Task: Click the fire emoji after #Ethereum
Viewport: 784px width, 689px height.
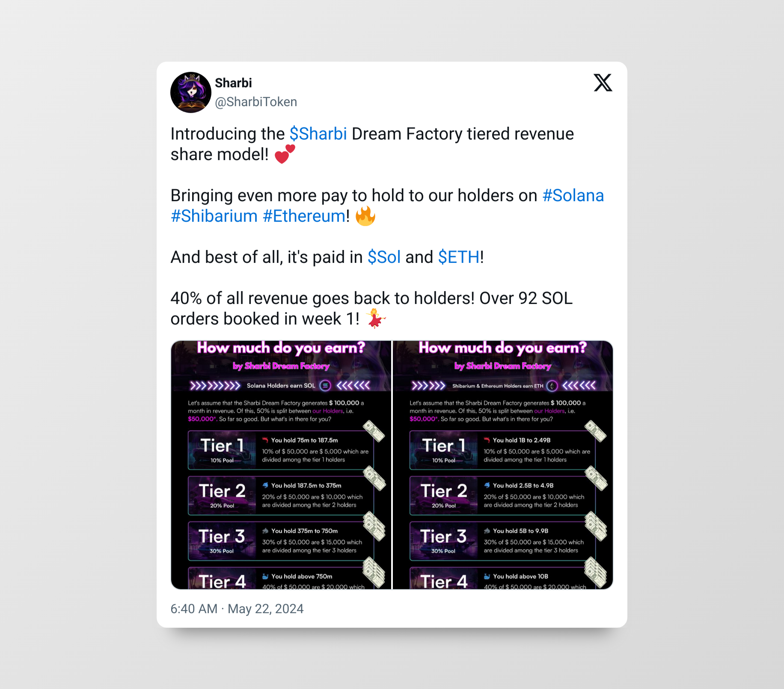Action: [365, 216]
